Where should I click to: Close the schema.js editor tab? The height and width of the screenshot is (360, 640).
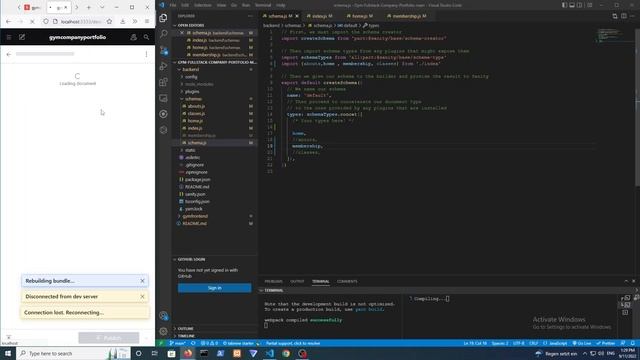pyautogui.click(x=297, y=16)
